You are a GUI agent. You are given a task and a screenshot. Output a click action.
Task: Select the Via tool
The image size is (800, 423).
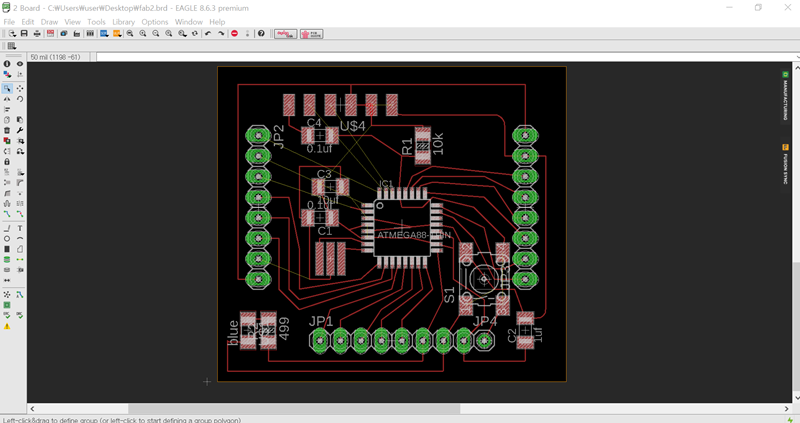pos(7,259)
